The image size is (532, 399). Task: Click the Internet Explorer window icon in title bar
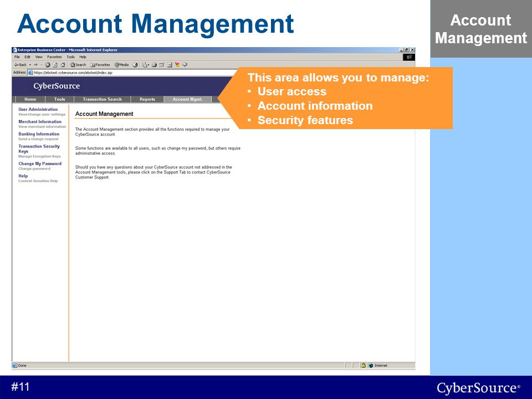pos(14,50)
